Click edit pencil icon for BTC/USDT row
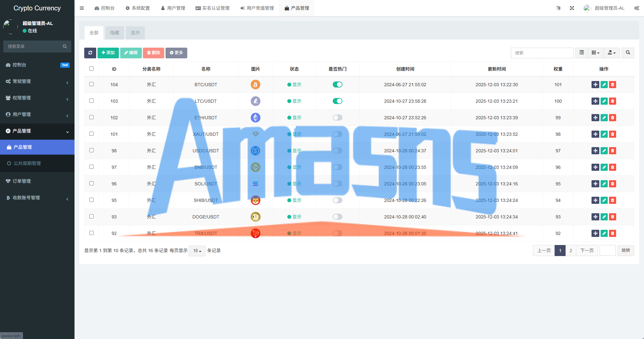The width and height of the screenshot is (644, 339). (604, 85)
